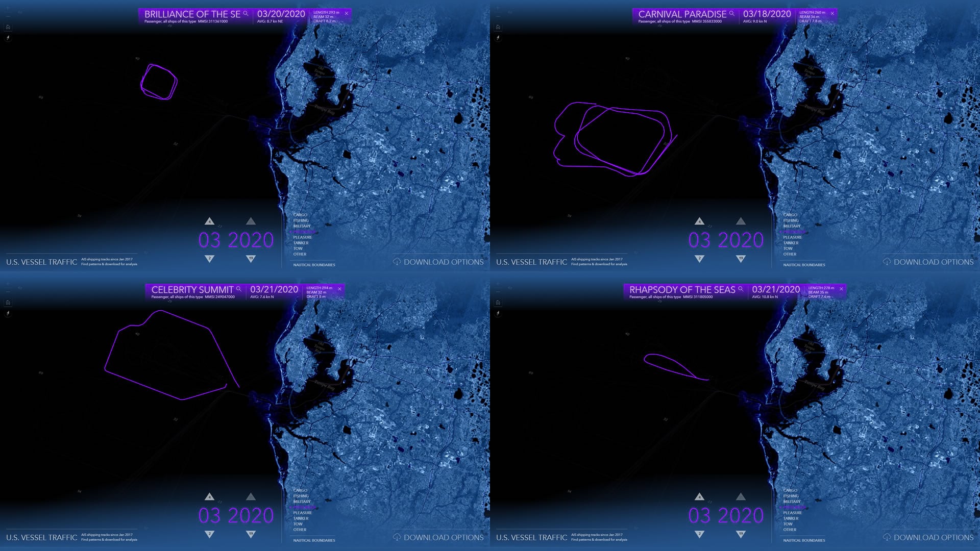Toggle Nautical Boundaries in Celebrity Summit panel

coord(314,540)
